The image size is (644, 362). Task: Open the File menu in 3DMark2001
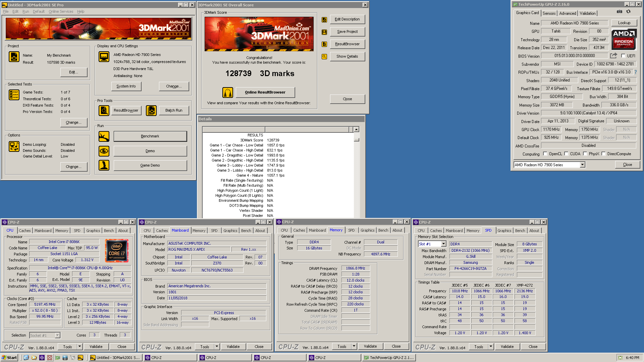[6, 11]
